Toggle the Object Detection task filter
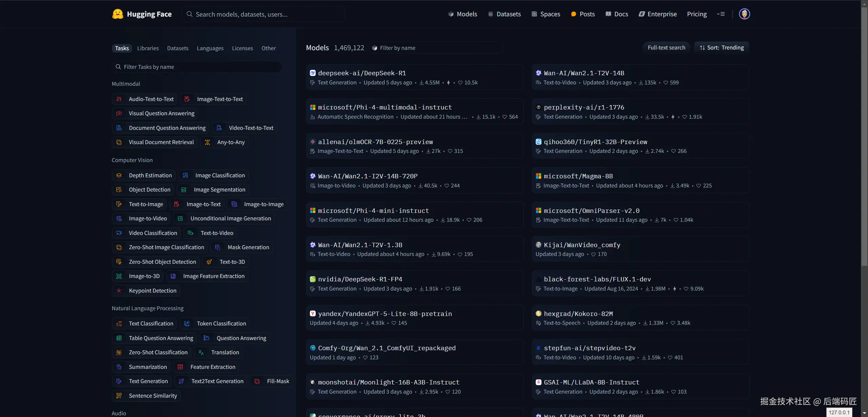This screenshot has width=868, height=417. point(143,190)
